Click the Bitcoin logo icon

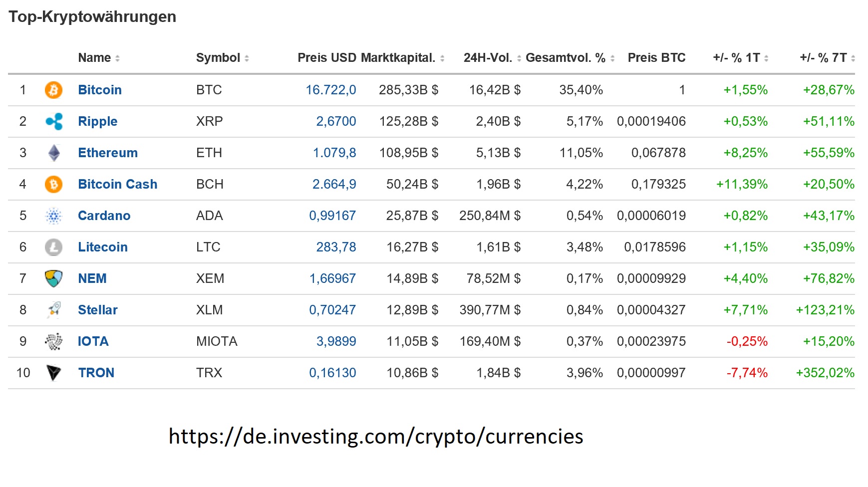pos(53,90)
